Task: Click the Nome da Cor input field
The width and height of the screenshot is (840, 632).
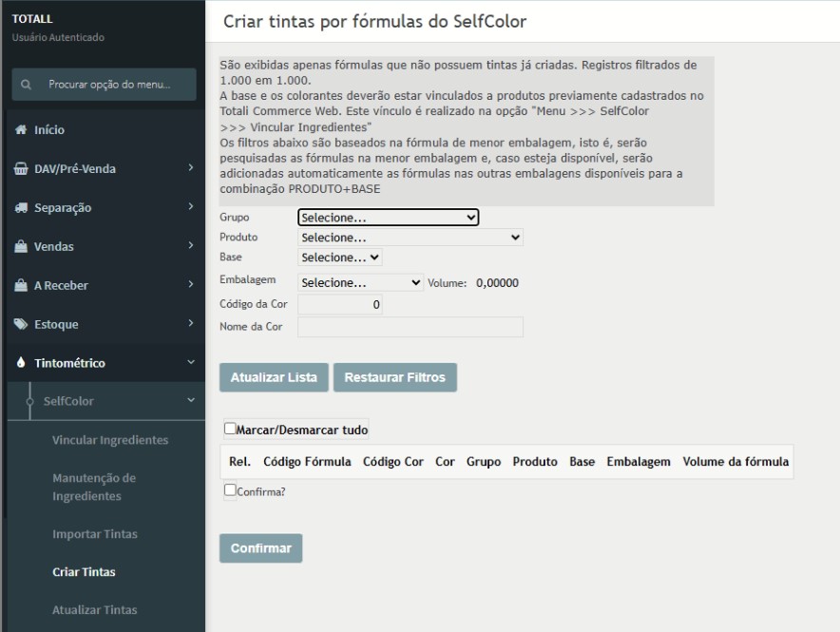Action: [410, 327]
